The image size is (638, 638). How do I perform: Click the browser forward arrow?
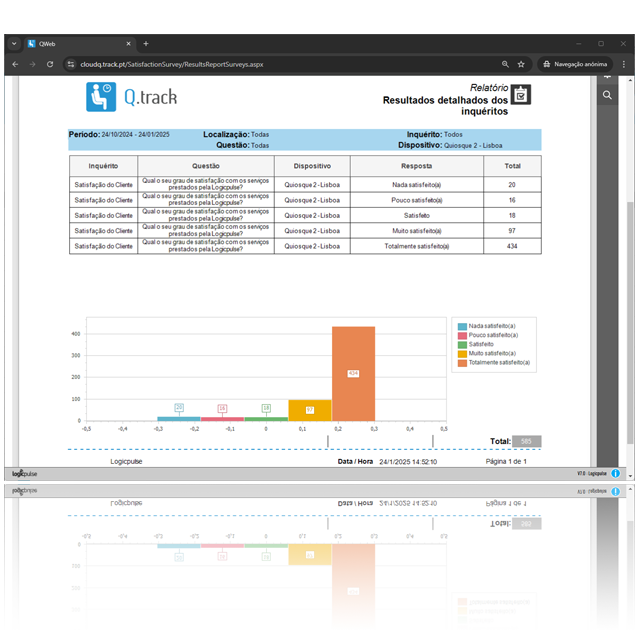[33, 64]
